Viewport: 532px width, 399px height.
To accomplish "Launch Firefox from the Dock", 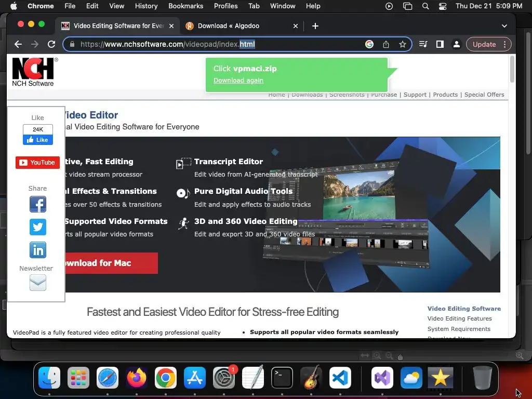I will coord(137,378).
